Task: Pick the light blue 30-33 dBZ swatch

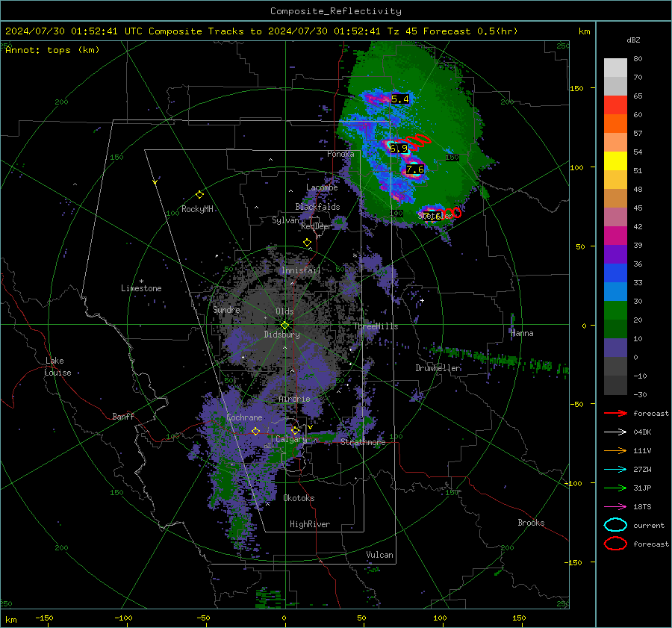Action: point(615,292)
